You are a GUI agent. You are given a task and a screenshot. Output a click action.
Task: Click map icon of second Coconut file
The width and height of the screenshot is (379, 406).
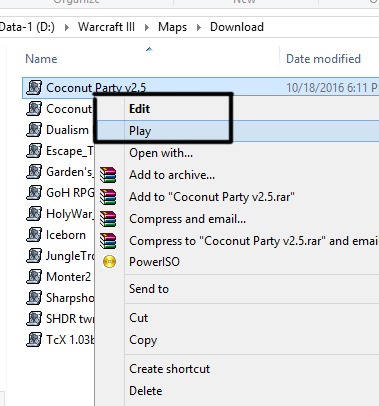[34, 109]
